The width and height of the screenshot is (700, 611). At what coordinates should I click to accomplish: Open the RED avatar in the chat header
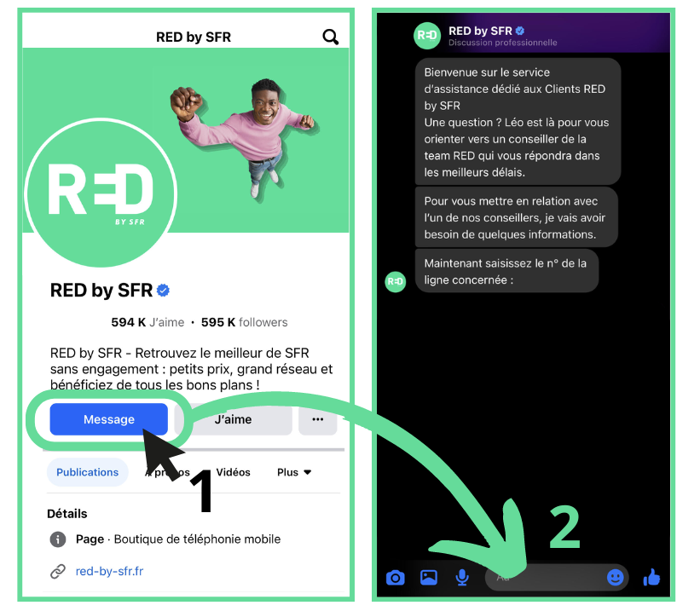click(426, 34)
